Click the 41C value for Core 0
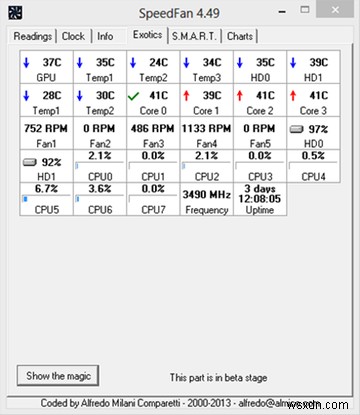The width and height of the screenshot is (360, 415). [x=159, y=96]
